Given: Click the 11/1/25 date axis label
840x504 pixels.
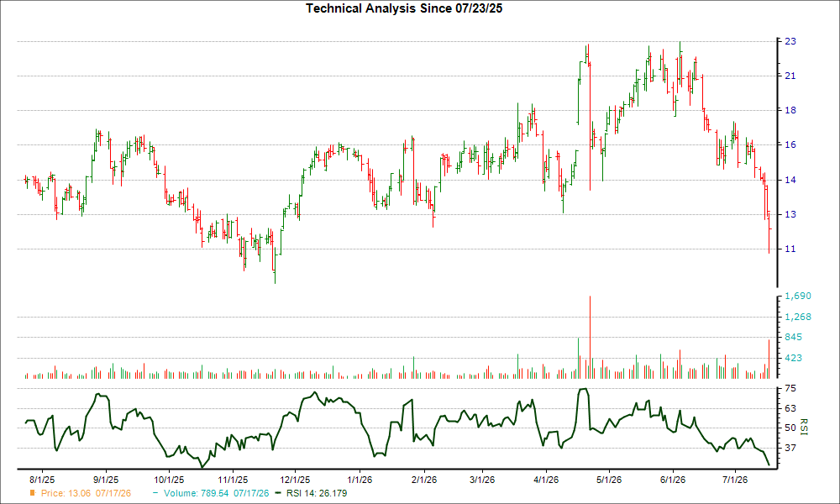Looking at the screenshot, I should pos(233,480).
